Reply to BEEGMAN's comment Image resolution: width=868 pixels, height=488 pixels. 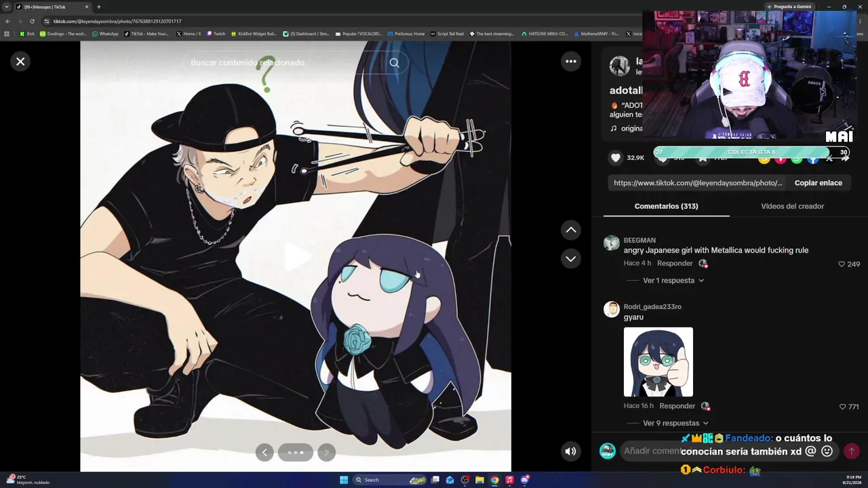tap(675, 263)
